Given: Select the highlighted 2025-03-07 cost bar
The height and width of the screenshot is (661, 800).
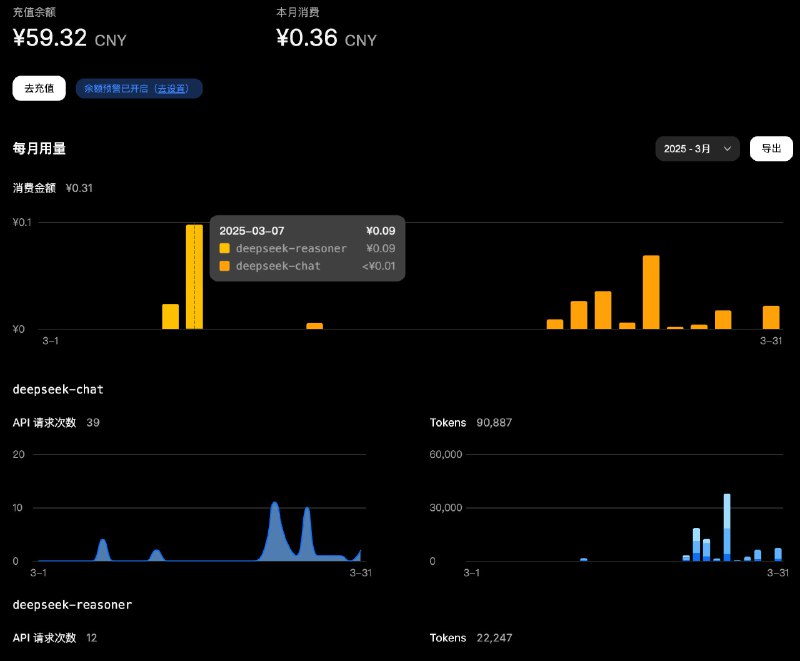Looking at the screenshot, I should tap(194, 277).
